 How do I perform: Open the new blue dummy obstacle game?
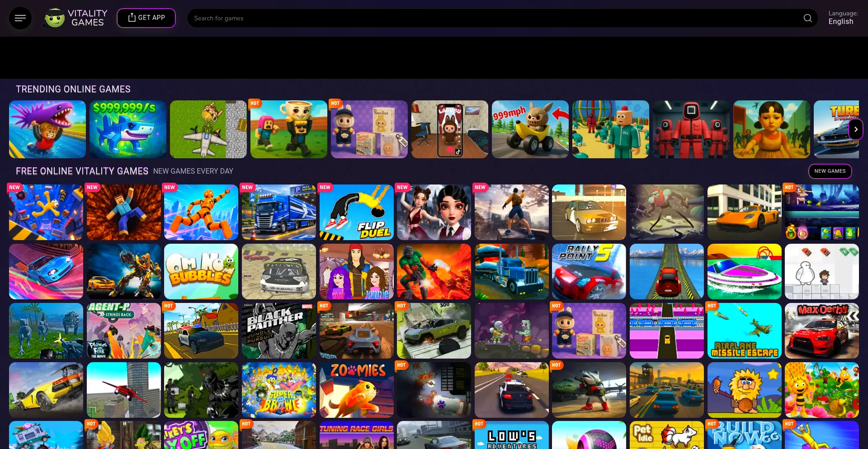(46, 212)
